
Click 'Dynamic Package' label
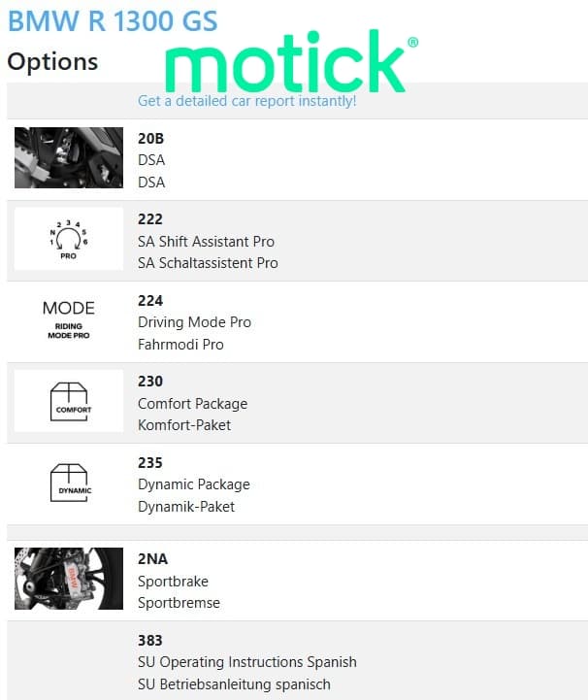(x=194, y=484)
